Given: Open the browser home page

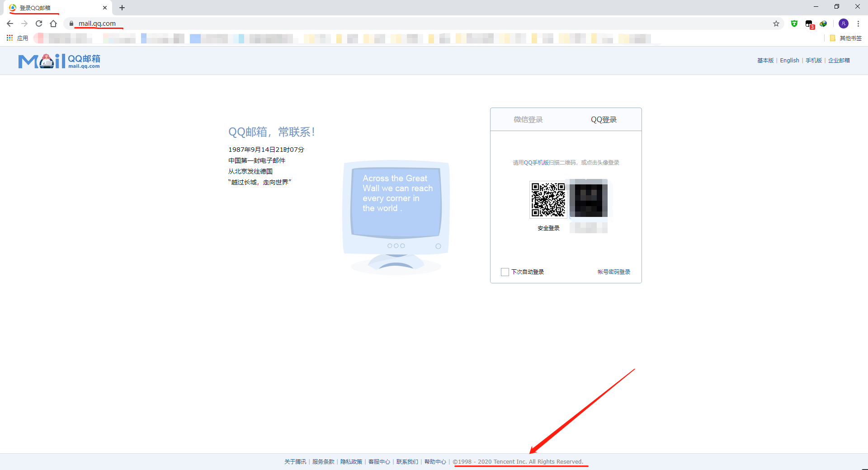Looking at the screenshot, I should coord(53,23).
